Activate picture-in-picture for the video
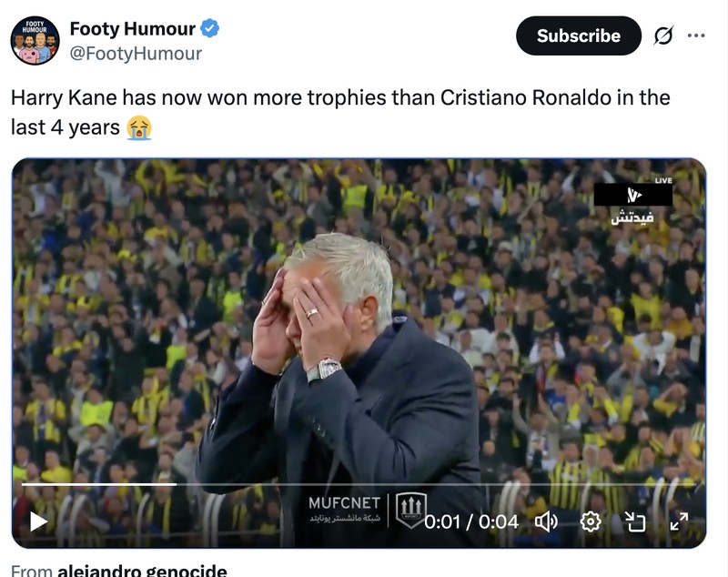728x577 pixels. [x=635, y=522]
